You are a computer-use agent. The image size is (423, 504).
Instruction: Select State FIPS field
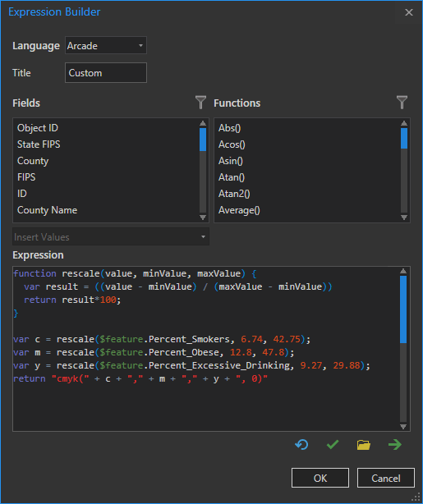39,144
